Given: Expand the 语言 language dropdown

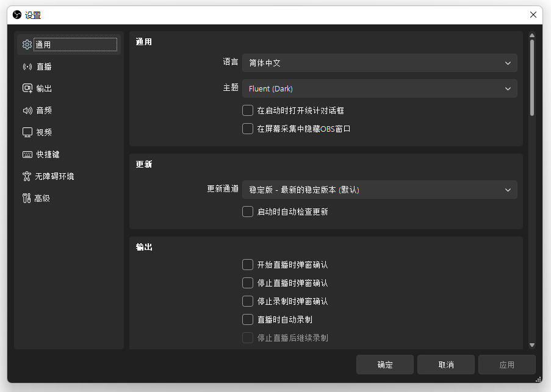Looking at the screenshot, I should 379,63.
